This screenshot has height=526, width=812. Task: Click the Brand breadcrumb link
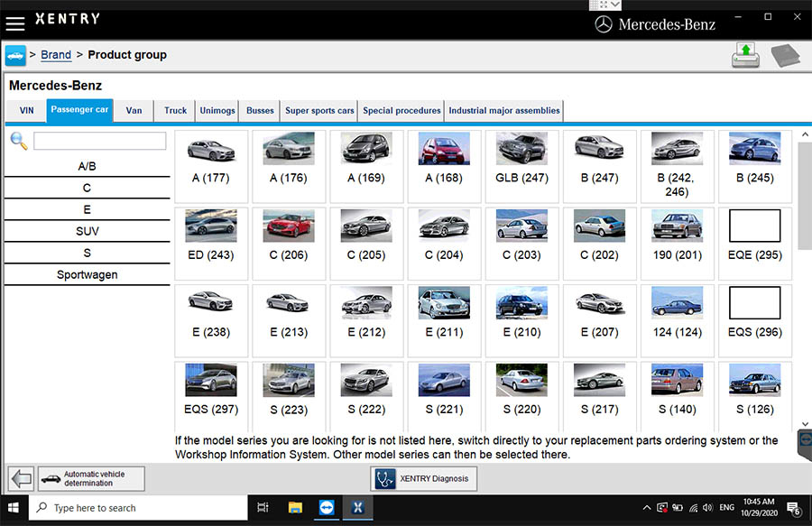tap(56, 55)
